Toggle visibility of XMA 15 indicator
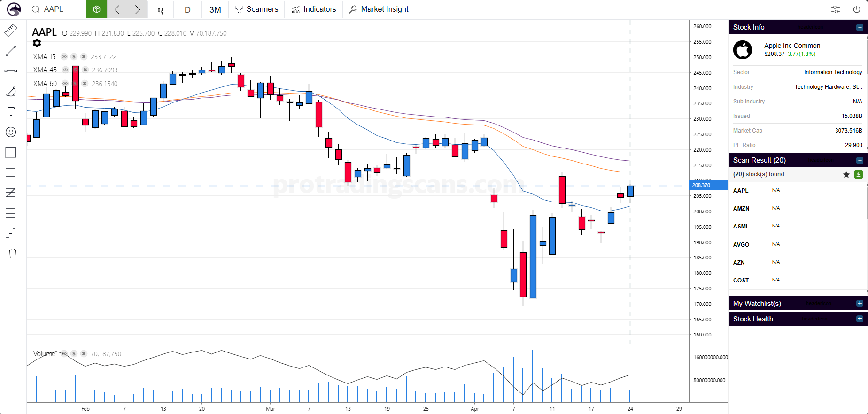 tap(64, 57)
